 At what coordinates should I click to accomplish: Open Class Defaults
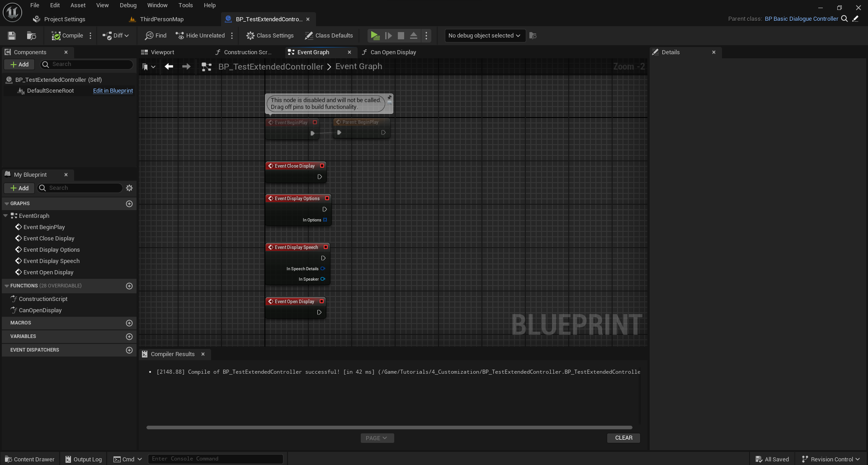pos(329,36)
